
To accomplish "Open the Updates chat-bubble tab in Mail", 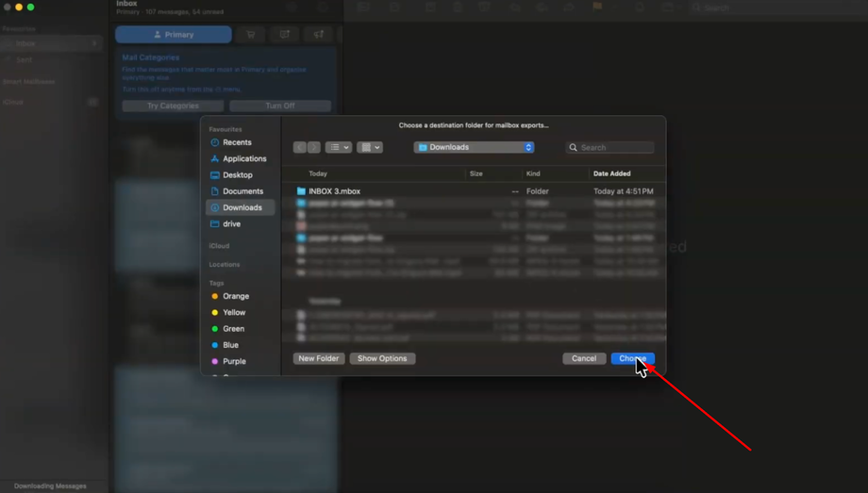I will 285,34.
